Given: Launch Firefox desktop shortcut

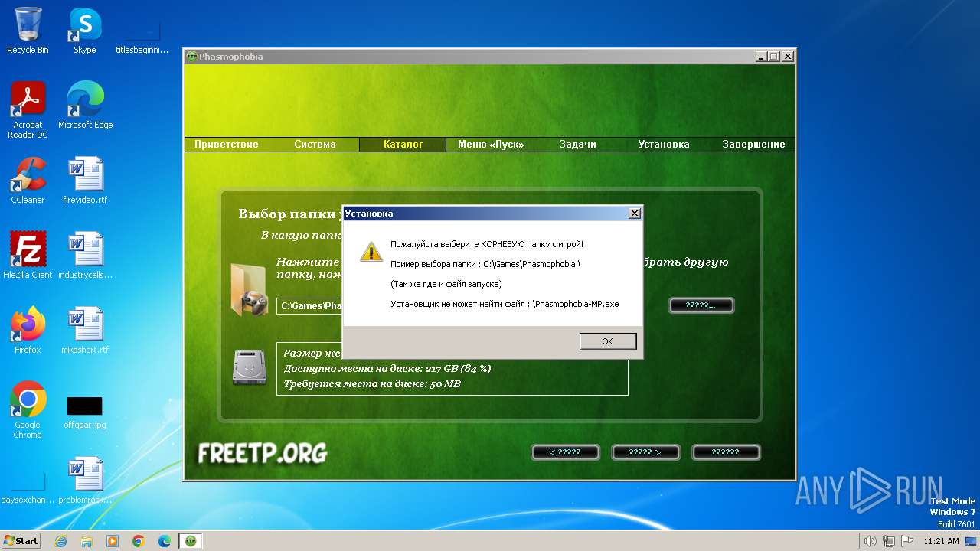Looking at the screenshot, I should click(x=28, y=331).
